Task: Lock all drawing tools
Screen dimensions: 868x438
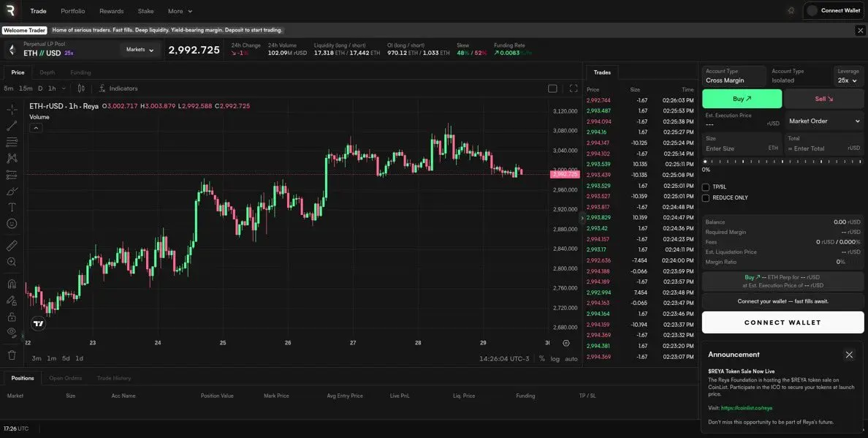Action: 12,317
